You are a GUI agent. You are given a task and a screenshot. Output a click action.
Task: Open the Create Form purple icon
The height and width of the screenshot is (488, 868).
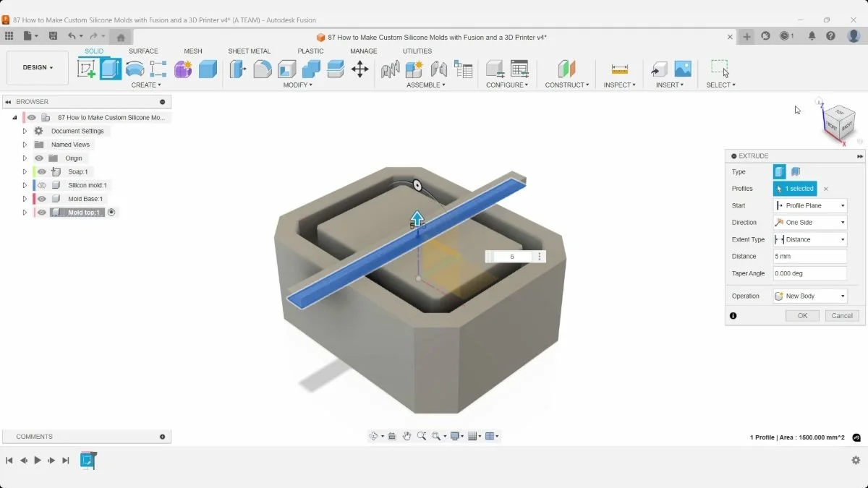click(183, 69)
